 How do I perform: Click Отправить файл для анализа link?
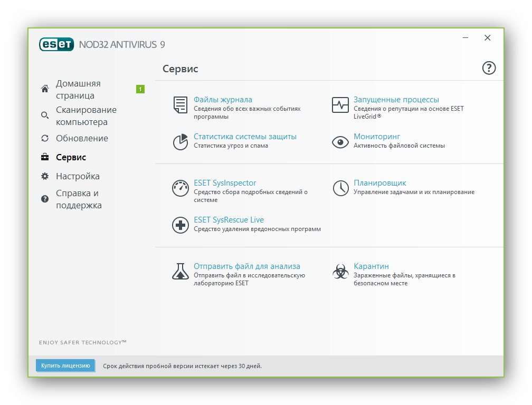click(x=247, y=266)
